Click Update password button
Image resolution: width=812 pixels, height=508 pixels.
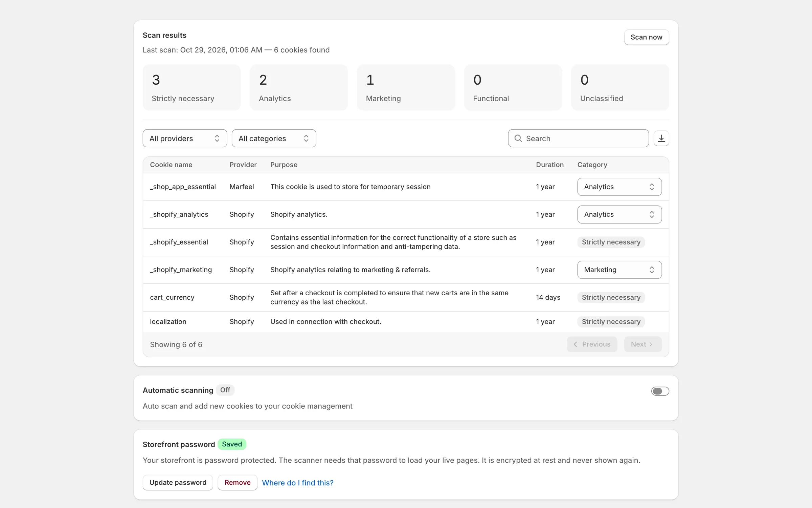(178, 482)
